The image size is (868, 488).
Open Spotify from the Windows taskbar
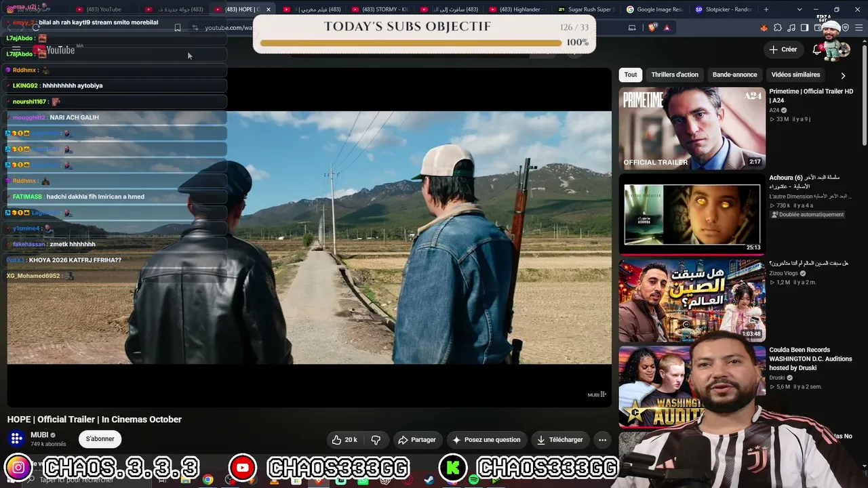pos(474,480)
